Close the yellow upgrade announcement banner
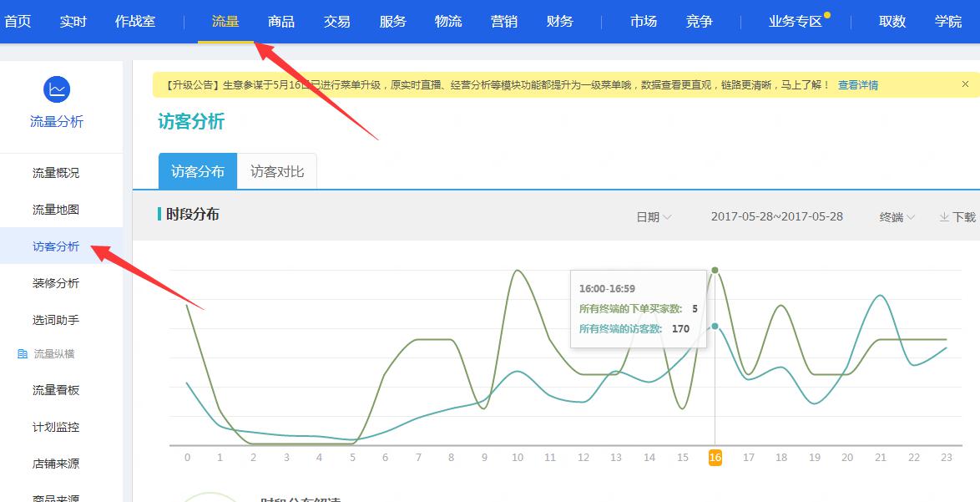 pyautogui.click(x=965, y=84)
